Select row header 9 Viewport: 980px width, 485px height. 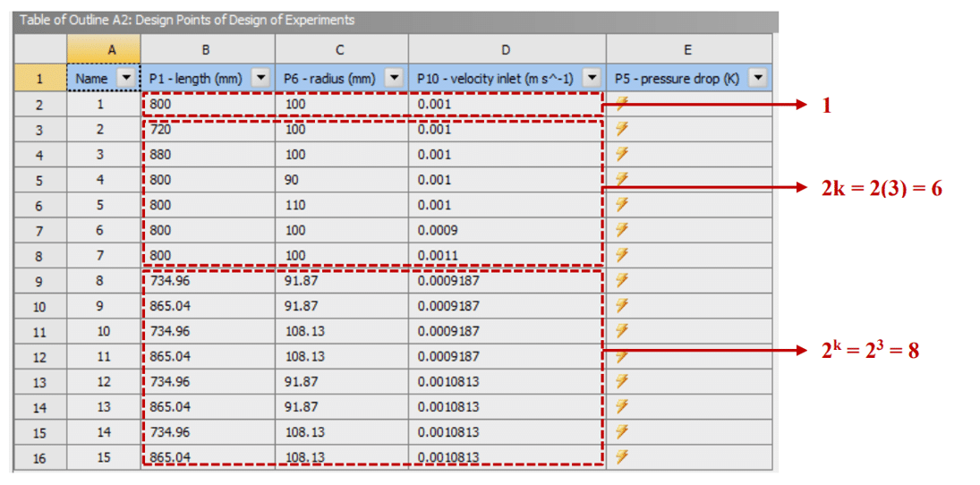tap(40, 281)
